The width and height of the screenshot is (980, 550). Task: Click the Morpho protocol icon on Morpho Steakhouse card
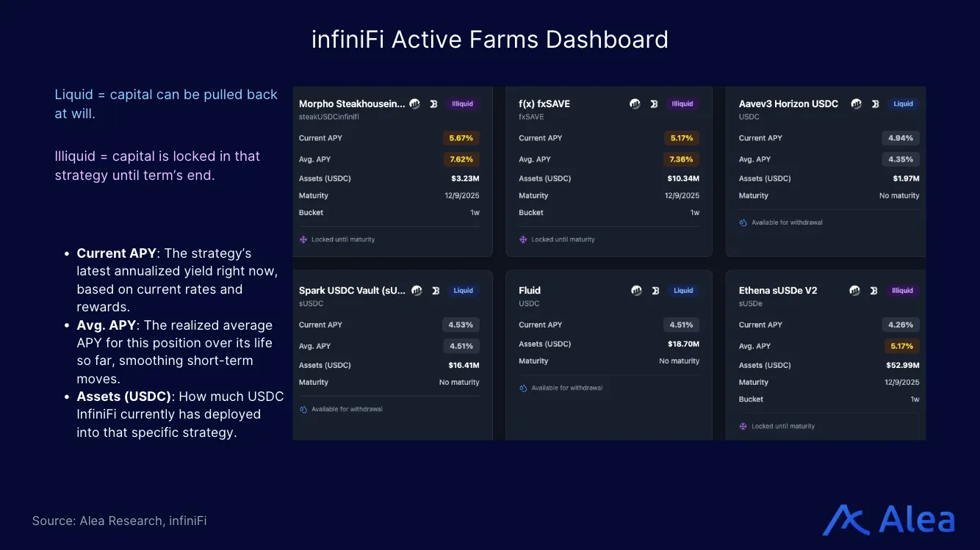(x=415, y=104)
